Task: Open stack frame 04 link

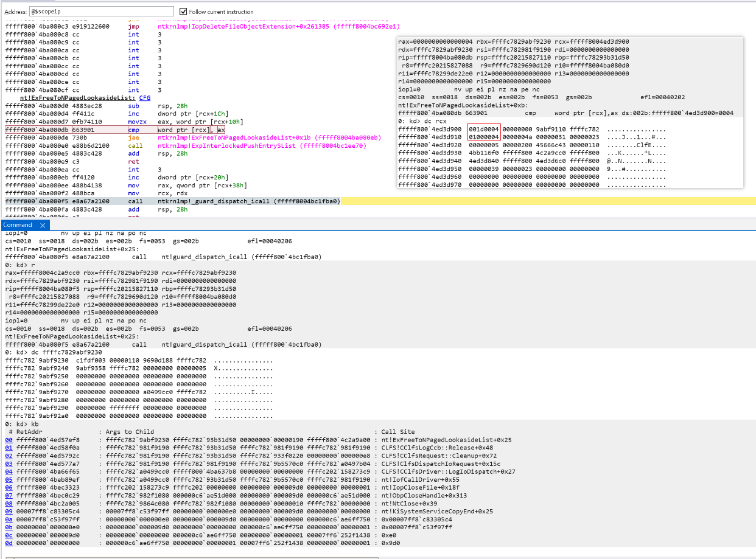Action: [9, 471]
